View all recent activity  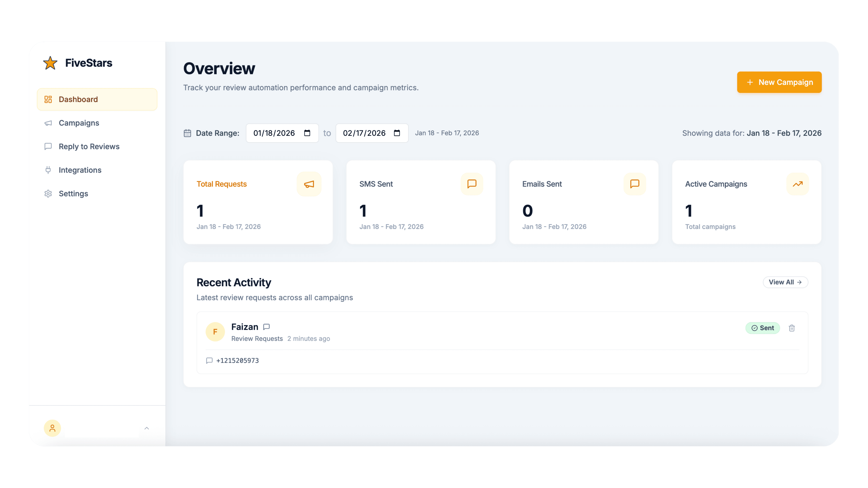(785, 282)
